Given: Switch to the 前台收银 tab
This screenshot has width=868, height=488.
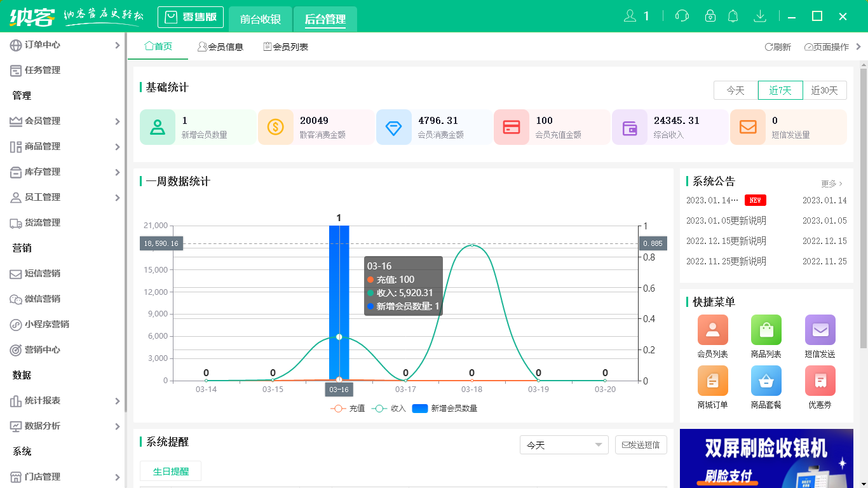Looking at the screenshot, I should [x=261, y=19].
